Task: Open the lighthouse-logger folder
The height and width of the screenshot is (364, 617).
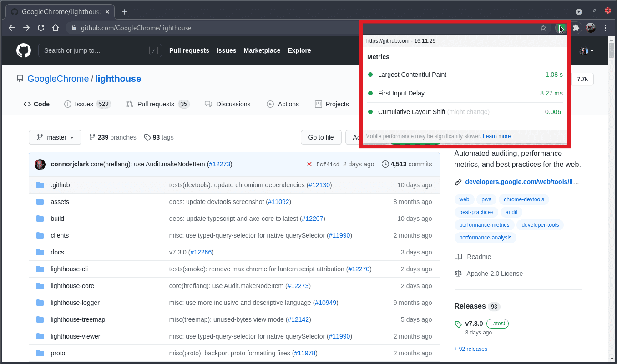Action: tap(75, 303)
